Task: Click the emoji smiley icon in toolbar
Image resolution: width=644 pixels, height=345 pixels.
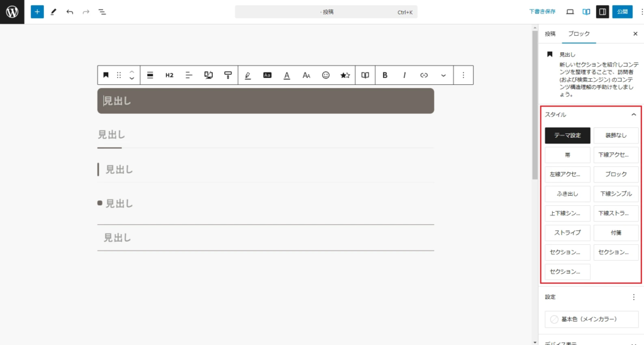Action: 326,75
